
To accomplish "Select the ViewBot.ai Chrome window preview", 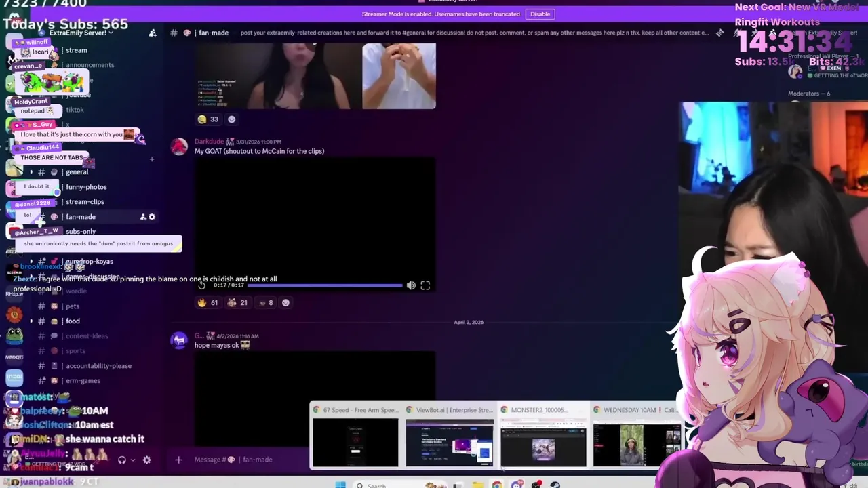I will coord(450,436).
